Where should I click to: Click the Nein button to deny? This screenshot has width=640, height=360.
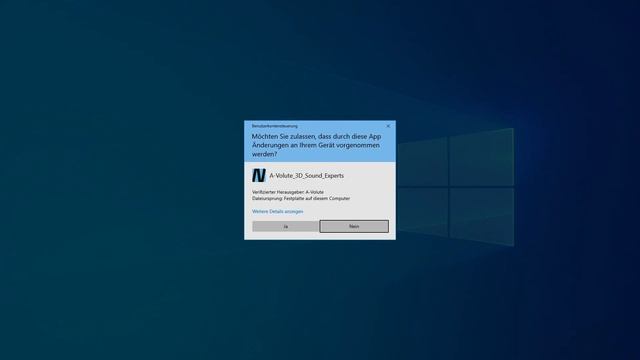tap(354, 226)
